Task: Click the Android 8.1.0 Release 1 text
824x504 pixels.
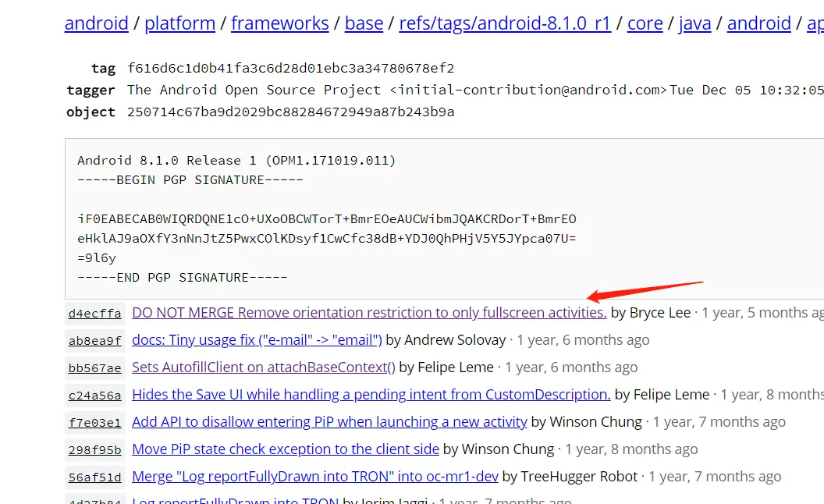Action: coord(236,160)
